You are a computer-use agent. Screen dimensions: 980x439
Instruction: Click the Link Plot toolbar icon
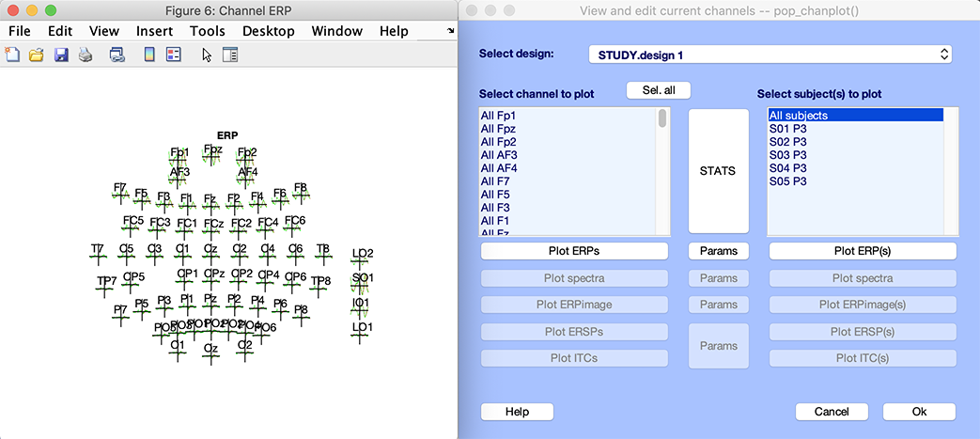(117, 55)
